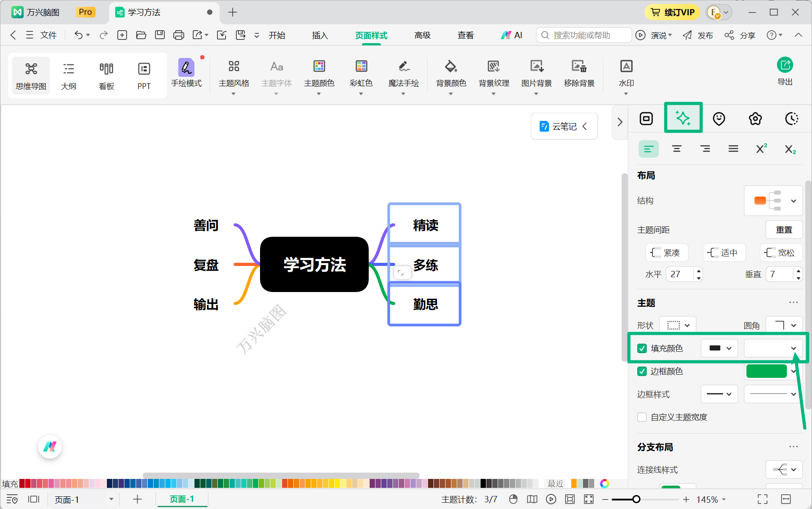
Task: Toggle fill color (填充颜色) checkbox
Action: click(642, 348)
